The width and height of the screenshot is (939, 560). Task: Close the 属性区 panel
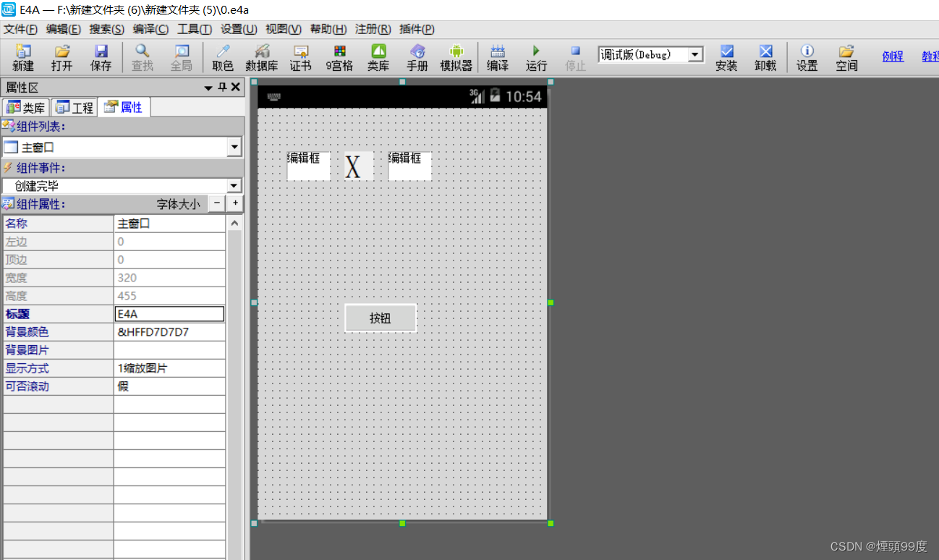point(235,88)
